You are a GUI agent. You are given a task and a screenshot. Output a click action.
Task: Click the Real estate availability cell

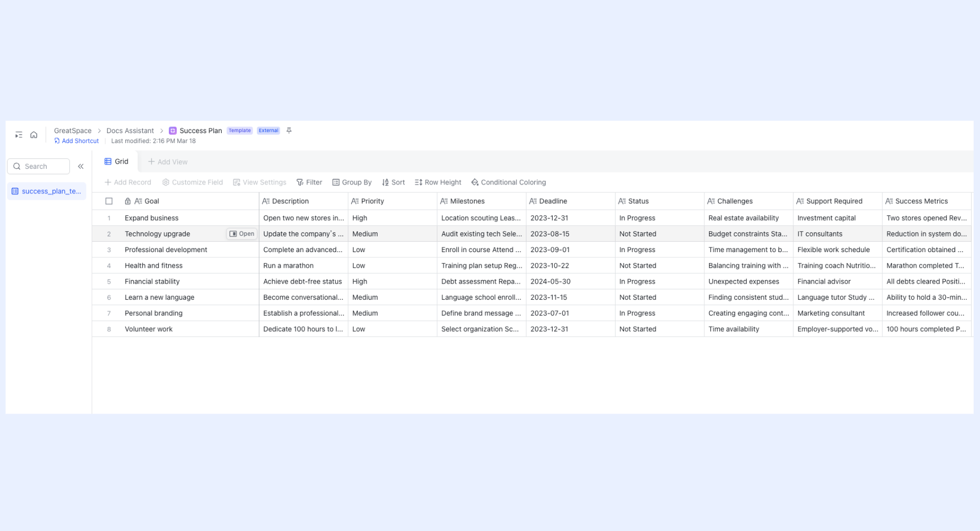coord(749,218)
